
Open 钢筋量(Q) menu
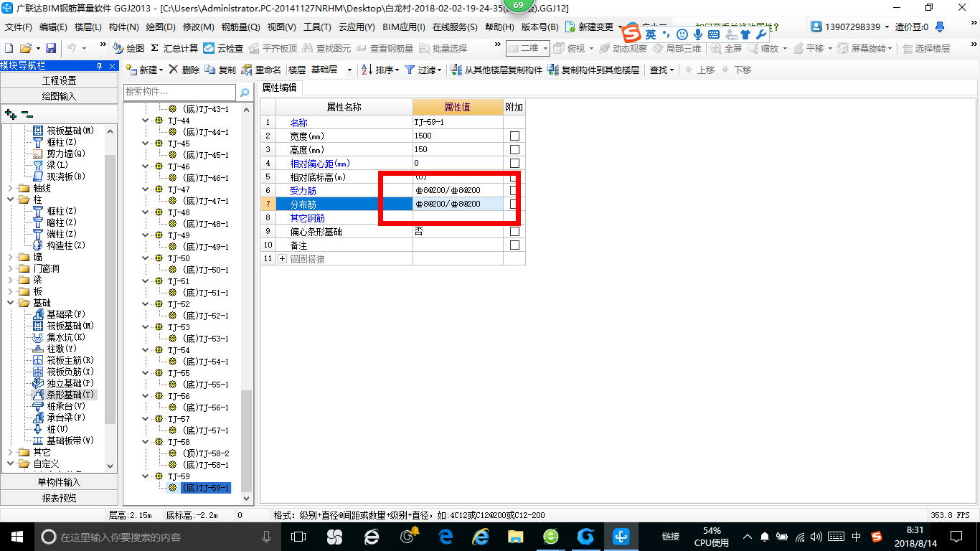(x=241, y=27)
